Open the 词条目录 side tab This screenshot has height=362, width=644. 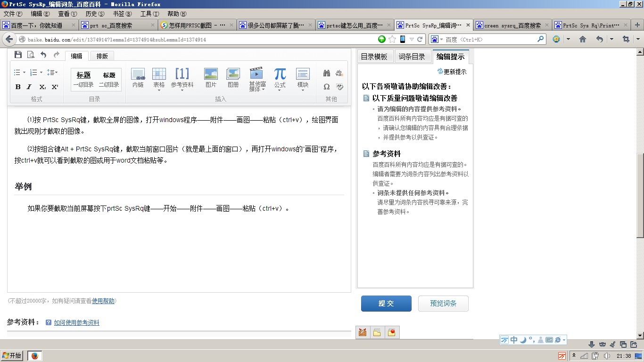[x=412, y=57]
